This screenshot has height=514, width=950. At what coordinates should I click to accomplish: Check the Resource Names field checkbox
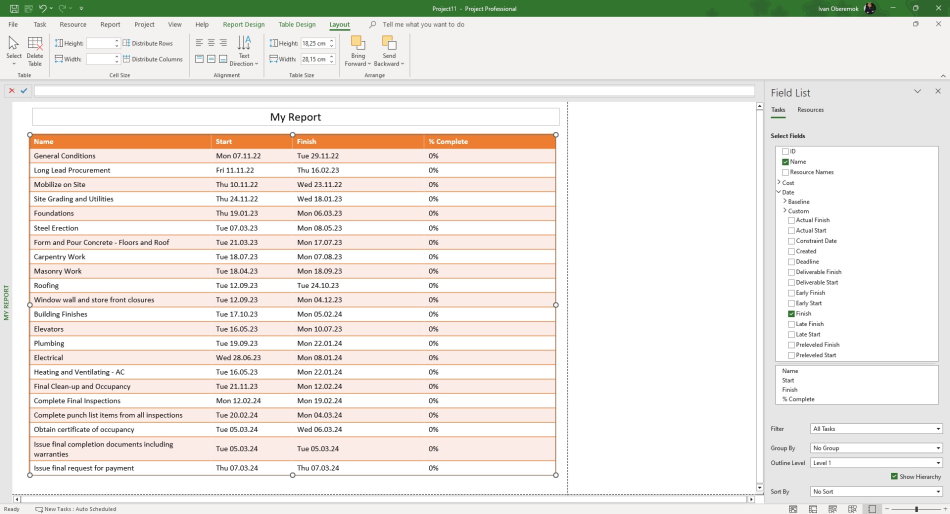click(x=785, y=172)
